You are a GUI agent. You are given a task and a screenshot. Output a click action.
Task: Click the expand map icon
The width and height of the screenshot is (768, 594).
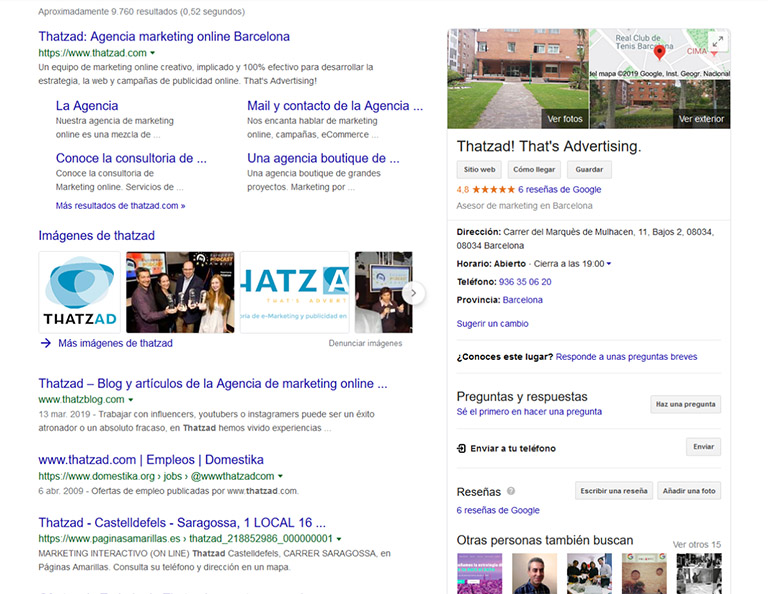click(x=717, y=42)
